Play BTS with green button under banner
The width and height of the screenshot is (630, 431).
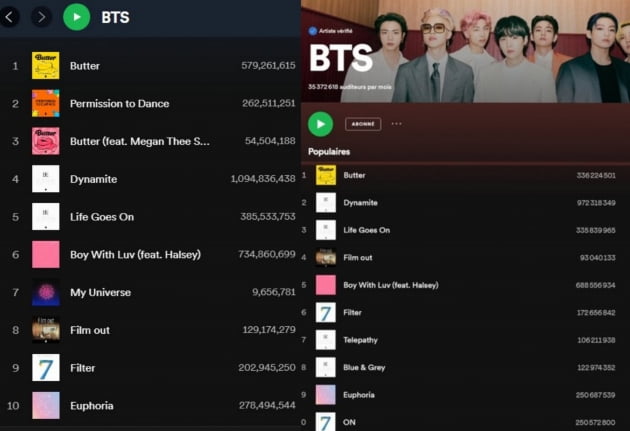click(x=320, y=124)
